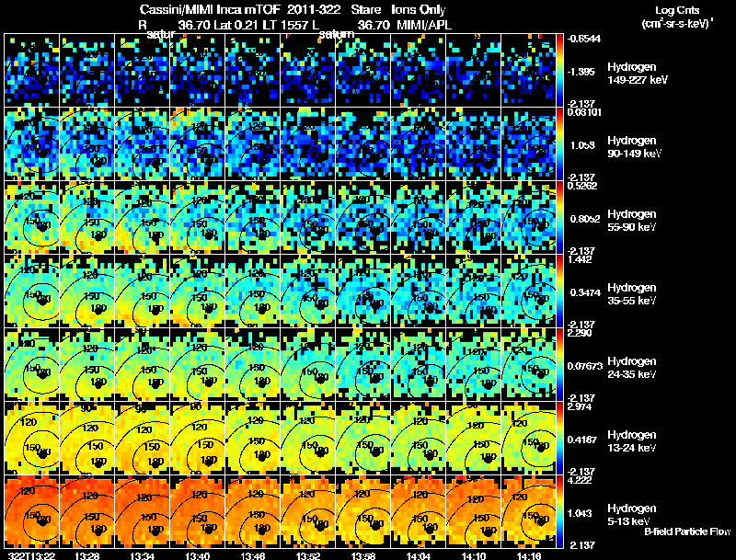
Task: Click the Cassini/MIMI Inca mTOF title text
Action: 210,9
